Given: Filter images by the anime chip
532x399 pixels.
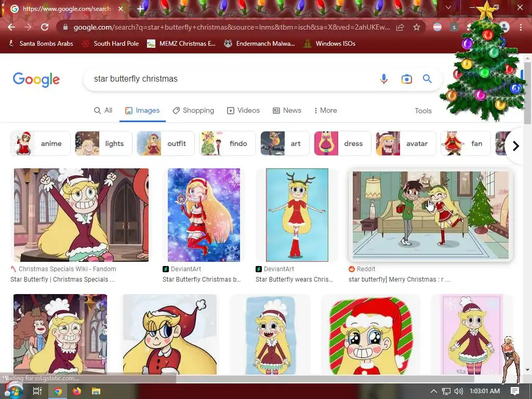Looking at the screenshot, I should point(41,143).
